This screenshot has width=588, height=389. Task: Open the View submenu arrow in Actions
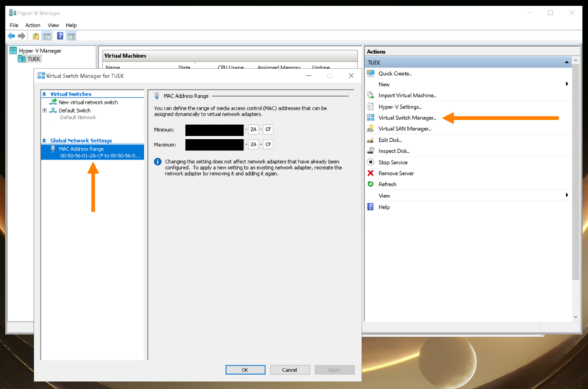click(567, 195)
